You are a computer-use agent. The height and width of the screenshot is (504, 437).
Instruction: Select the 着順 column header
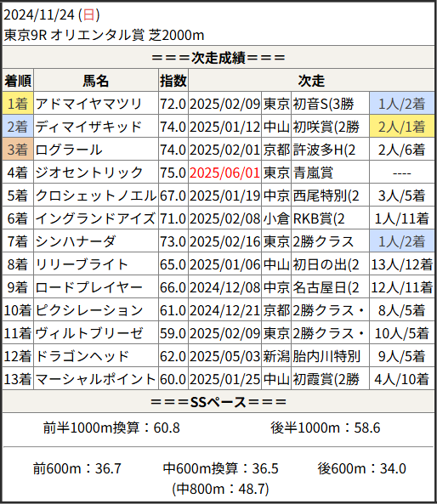tap(18, 81)
